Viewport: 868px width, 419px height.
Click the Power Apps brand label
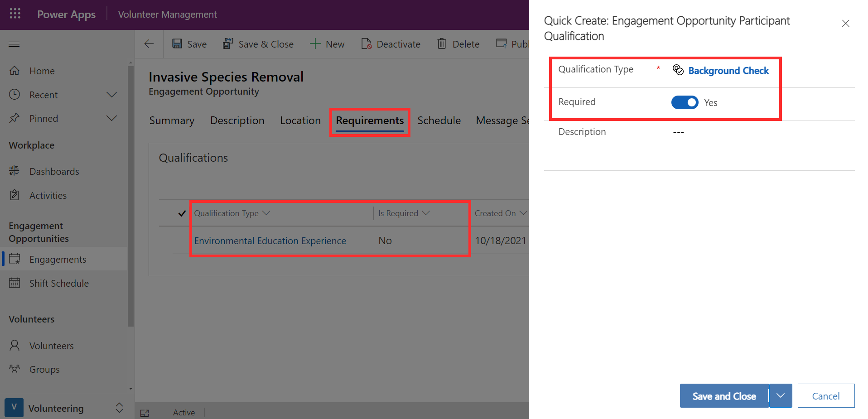(x=66, y=14)
